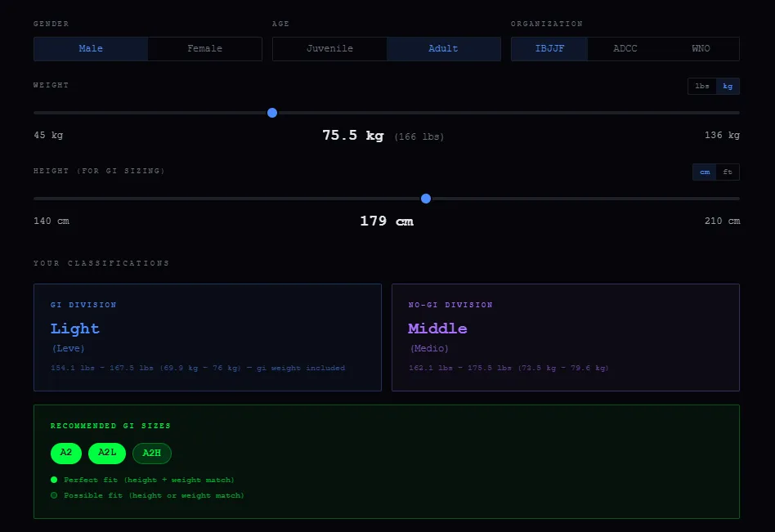Click the Perfect fit legend dot

tap(54, 480)
